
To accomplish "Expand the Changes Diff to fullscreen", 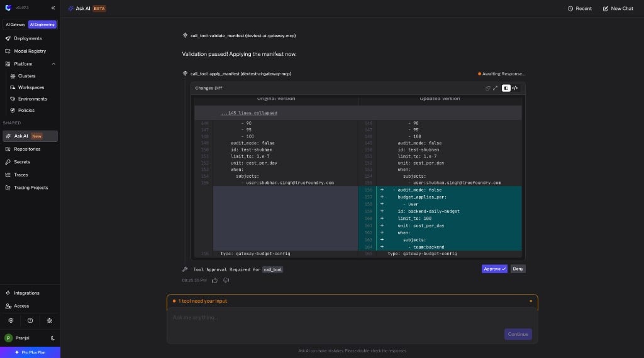I will tap(496, 88).
